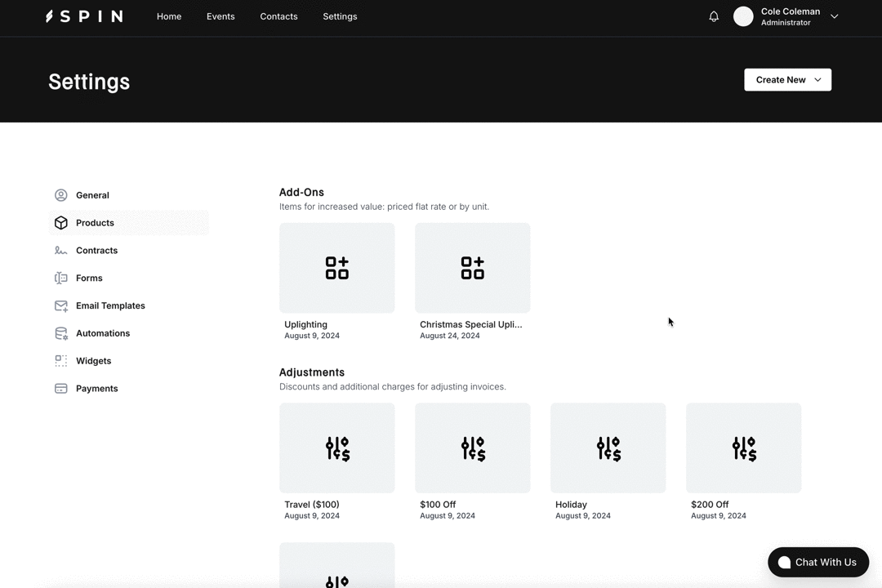Click the chat bubble icon in Chat With Us

[x=784, y=562]
